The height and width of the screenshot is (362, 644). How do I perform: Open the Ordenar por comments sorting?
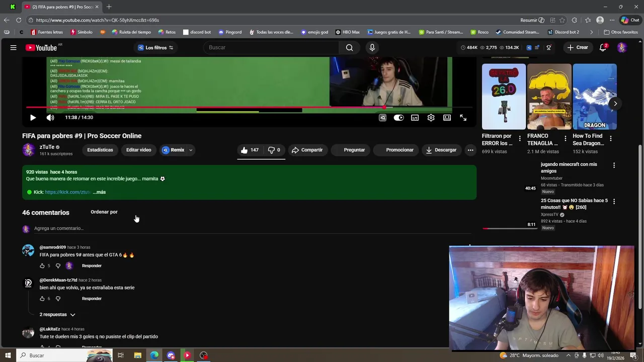click(x=104, y=212)
